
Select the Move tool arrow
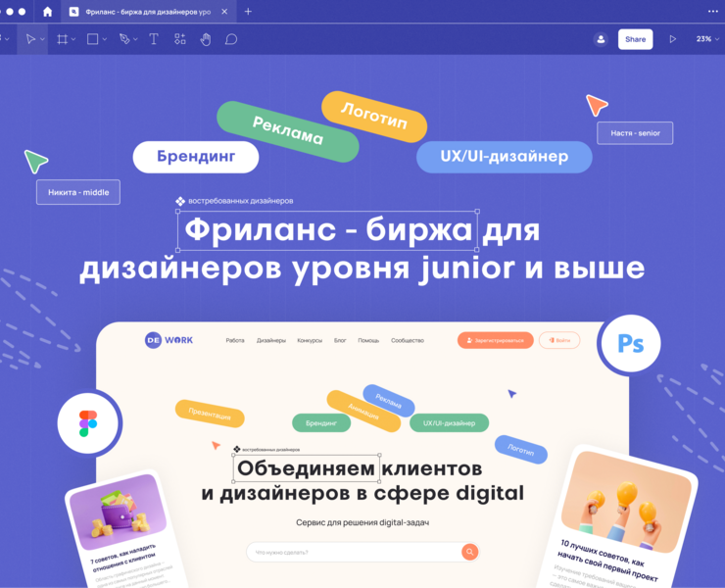coord(30,39)
